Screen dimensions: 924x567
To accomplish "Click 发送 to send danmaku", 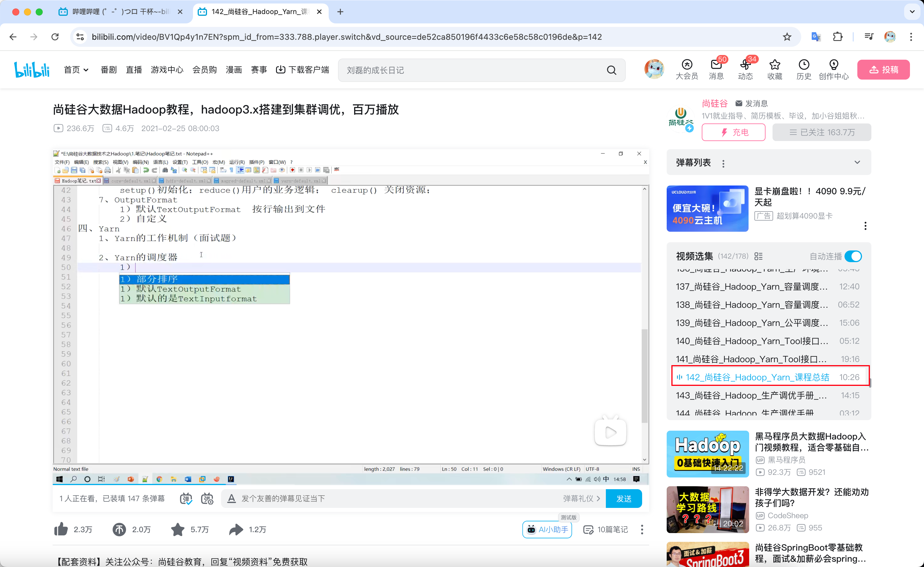I will (x=624, y=498).
